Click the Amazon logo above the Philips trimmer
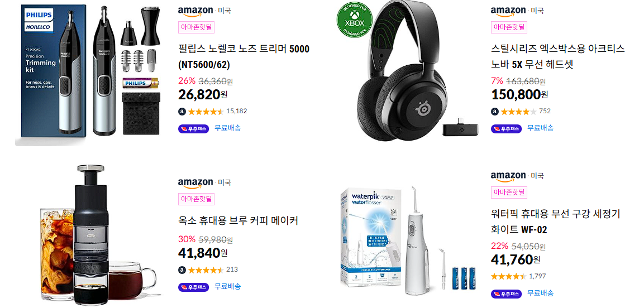644x308 pixels. point(195,11)
